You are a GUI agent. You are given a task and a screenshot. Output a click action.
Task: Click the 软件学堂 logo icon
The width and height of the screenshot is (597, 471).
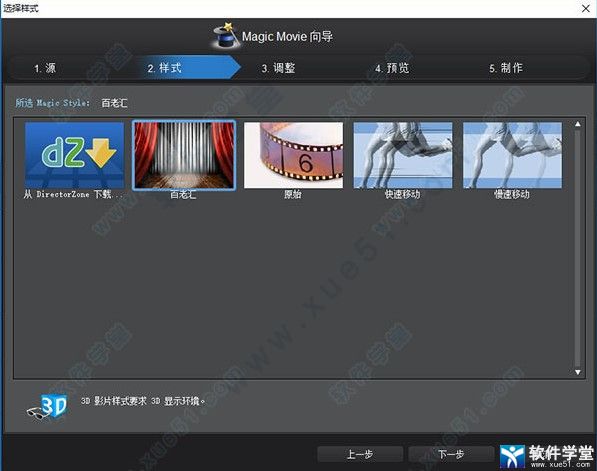pos(512,456)
